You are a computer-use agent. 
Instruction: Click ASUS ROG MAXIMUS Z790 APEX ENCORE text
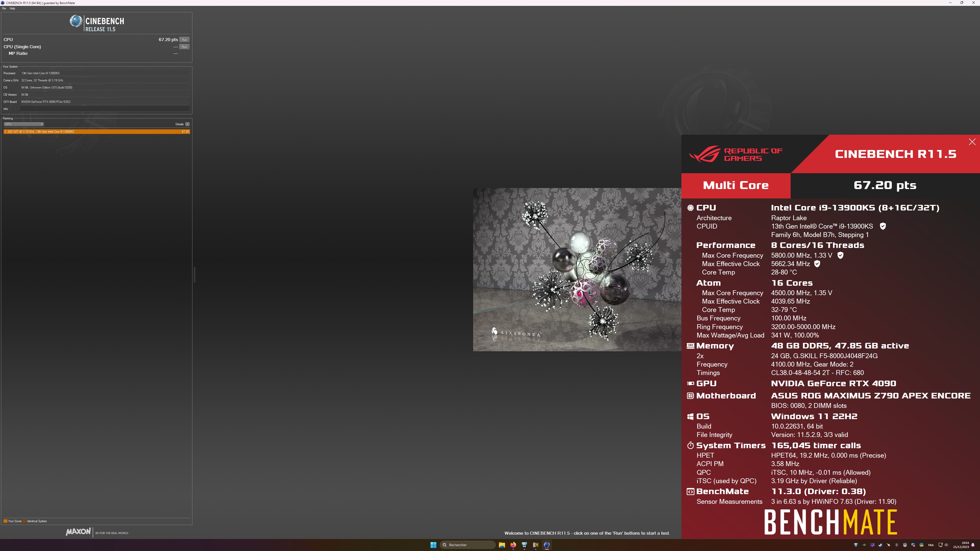871,395
